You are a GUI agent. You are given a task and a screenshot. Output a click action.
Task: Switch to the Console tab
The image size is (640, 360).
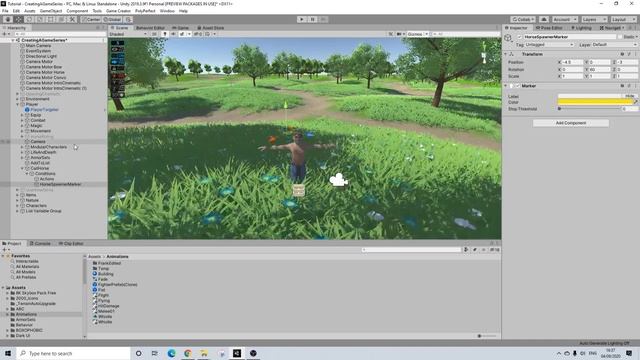point(40,243)
